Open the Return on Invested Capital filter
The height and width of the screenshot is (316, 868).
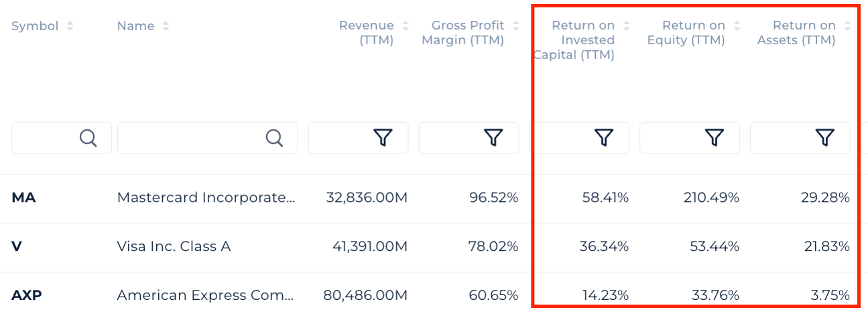click(x=604, y=138)
